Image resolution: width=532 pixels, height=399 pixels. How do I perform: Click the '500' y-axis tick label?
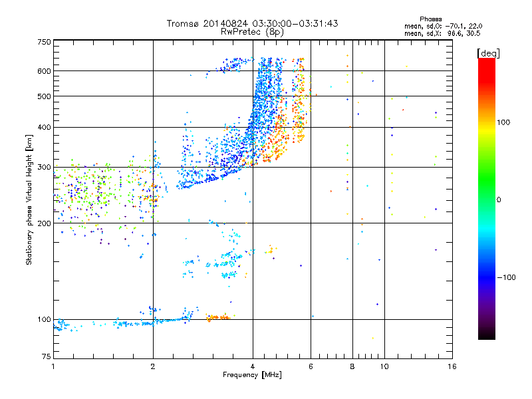[44, 96]
